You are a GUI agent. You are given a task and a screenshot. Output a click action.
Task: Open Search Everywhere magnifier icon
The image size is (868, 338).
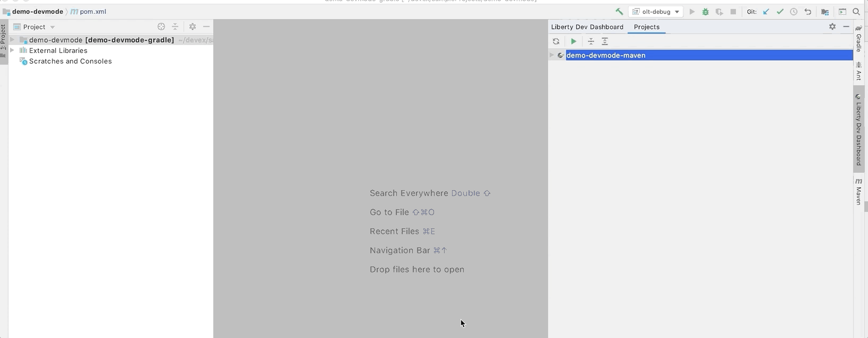tap(856, 12)
